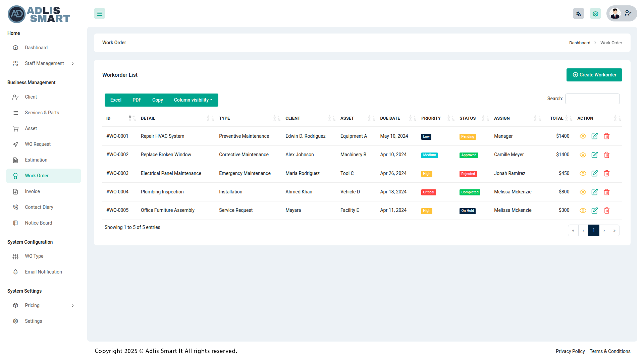
Task: Edit work order #WO-0002
Action: coord(594,155)
